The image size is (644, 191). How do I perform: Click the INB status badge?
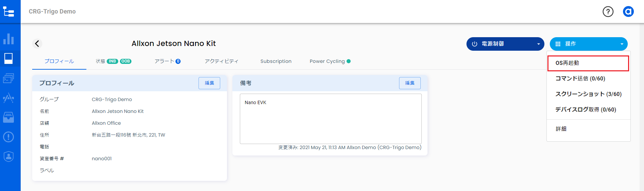[112, 61]
